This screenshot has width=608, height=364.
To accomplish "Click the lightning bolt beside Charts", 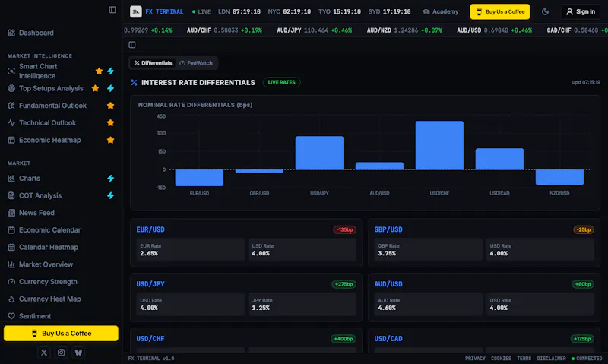I will (x=110, y=179).
